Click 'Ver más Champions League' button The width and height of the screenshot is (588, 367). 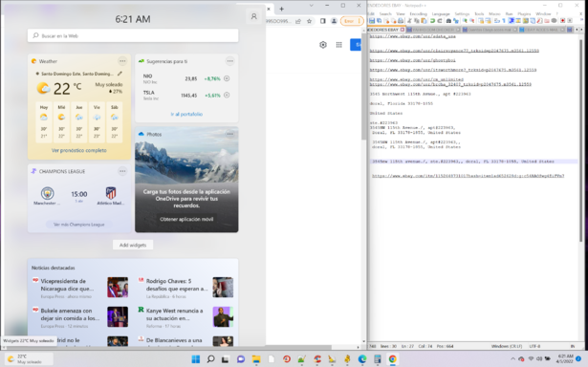tap(79, 225)
